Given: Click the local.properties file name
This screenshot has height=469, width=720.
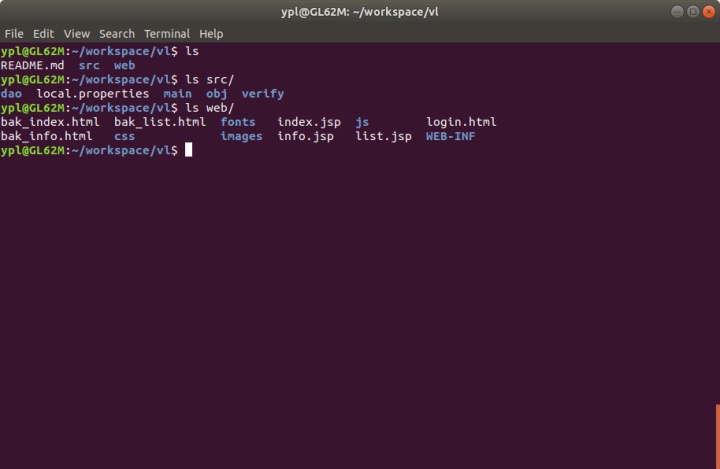Looking at the screenshot, I should (93, 94).
